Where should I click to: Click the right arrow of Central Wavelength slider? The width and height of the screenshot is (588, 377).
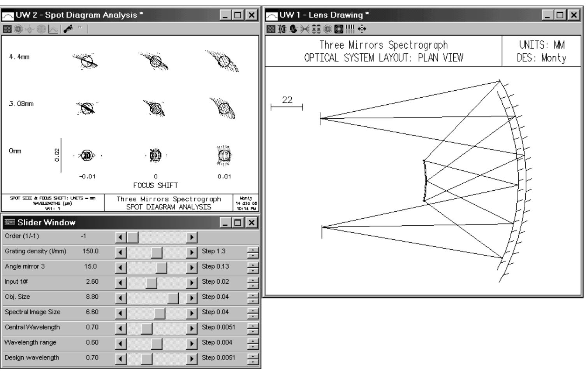click(192, 328)
